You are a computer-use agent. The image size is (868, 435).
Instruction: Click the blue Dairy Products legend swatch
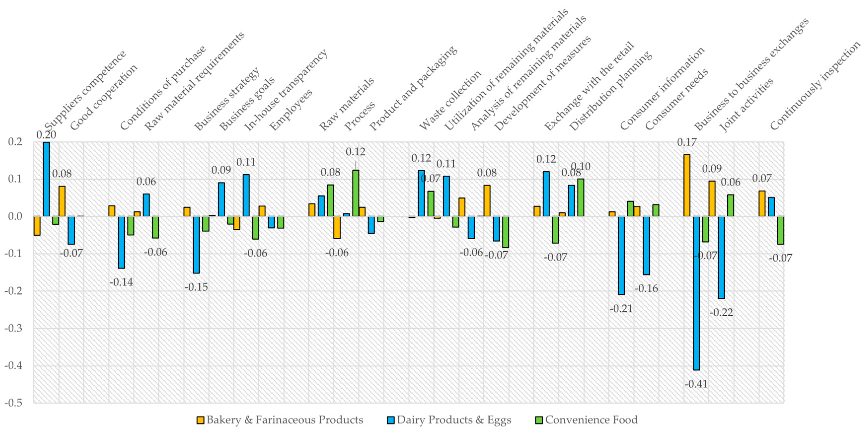(x=390, y=420)
